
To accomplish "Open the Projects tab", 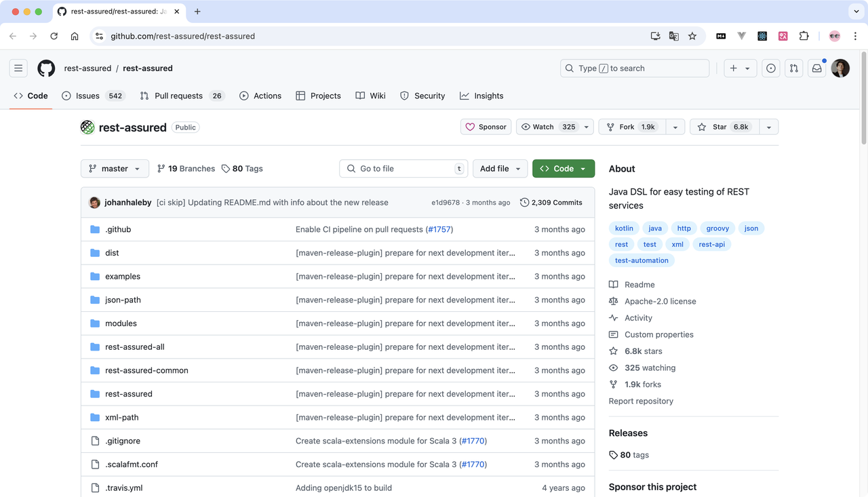I will coord(318,96).
